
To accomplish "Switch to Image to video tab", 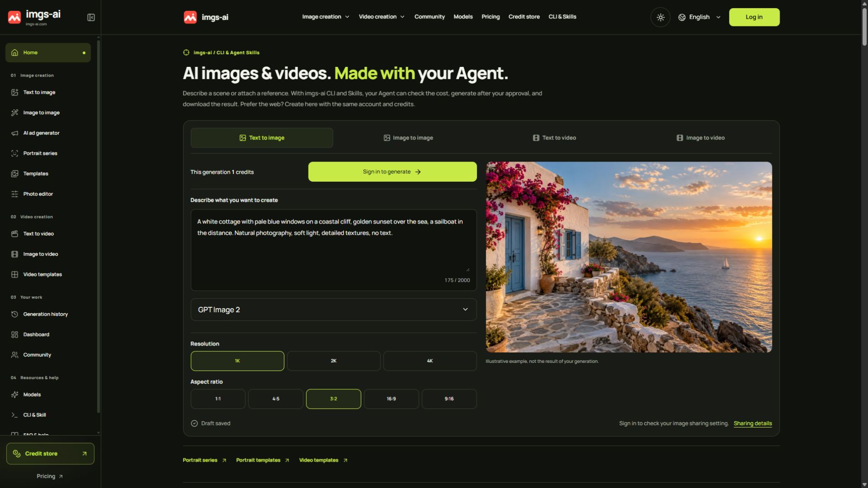I will tap(700, 138).
